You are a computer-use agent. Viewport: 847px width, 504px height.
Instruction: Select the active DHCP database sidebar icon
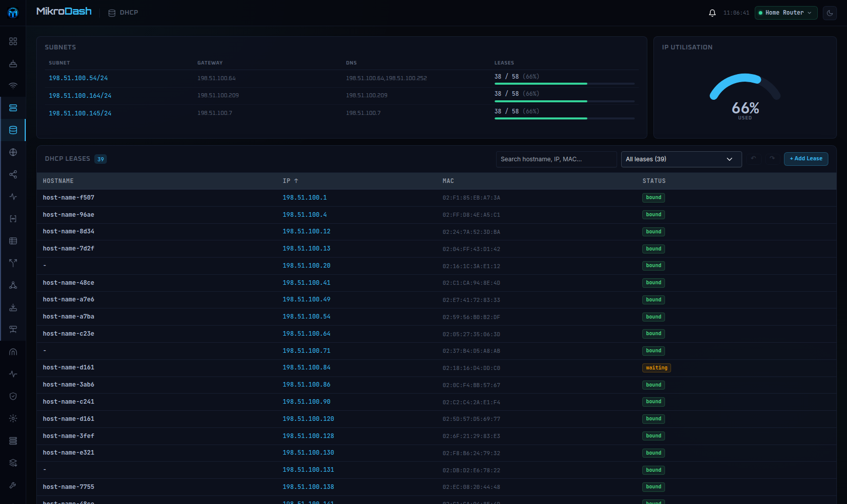(x=13, y=130)
